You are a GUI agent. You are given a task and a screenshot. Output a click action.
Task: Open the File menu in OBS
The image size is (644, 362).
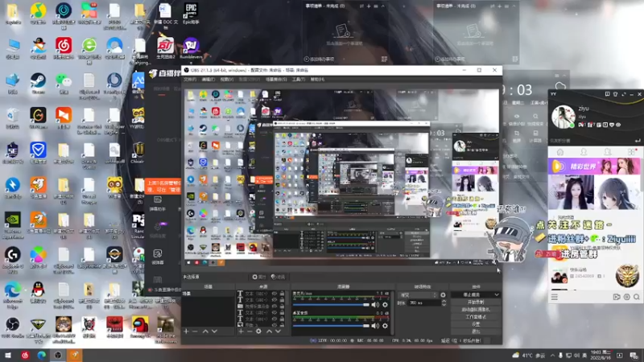click(190, 79)
